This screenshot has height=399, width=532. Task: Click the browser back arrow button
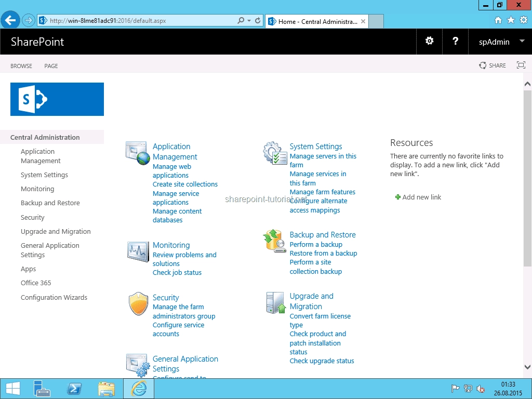coord(10,21)
